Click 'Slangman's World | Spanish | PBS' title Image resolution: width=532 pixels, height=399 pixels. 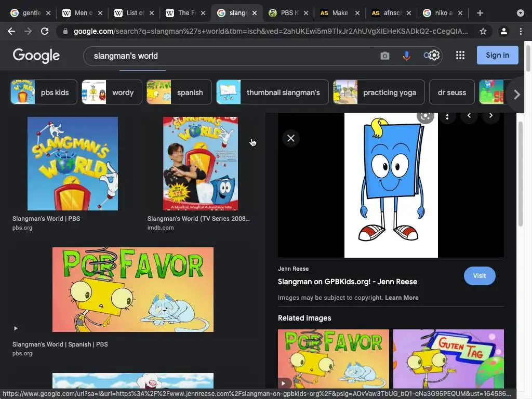point(60,344)
